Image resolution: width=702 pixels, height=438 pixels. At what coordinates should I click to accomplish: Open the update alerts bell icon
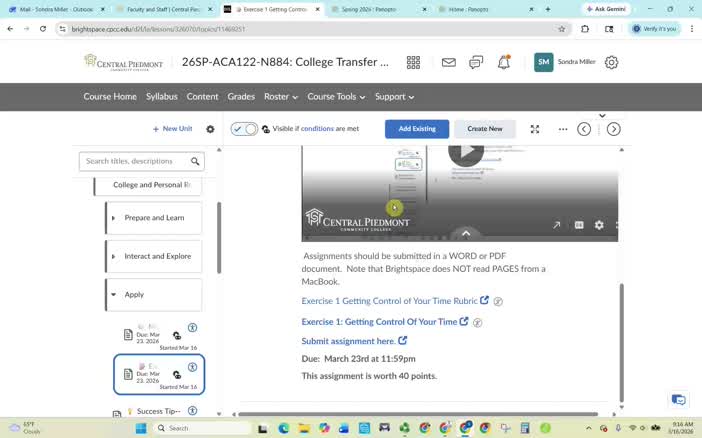(504, 62)
